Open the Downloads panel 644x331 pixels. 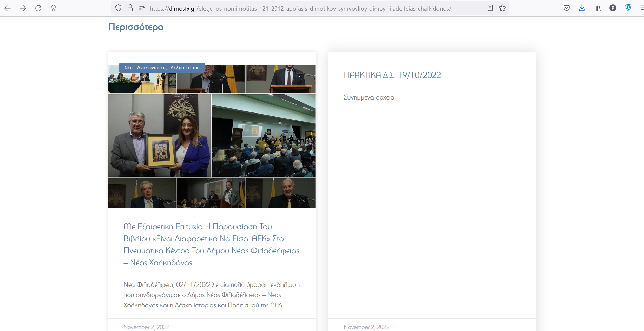click(582, 8)
